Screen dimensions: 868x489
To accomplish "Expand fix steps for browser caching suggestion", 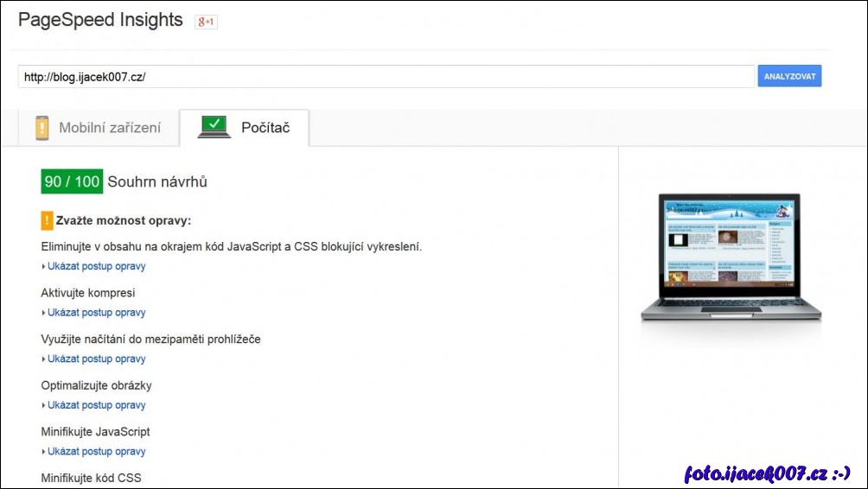I will (x=96, y=359).
